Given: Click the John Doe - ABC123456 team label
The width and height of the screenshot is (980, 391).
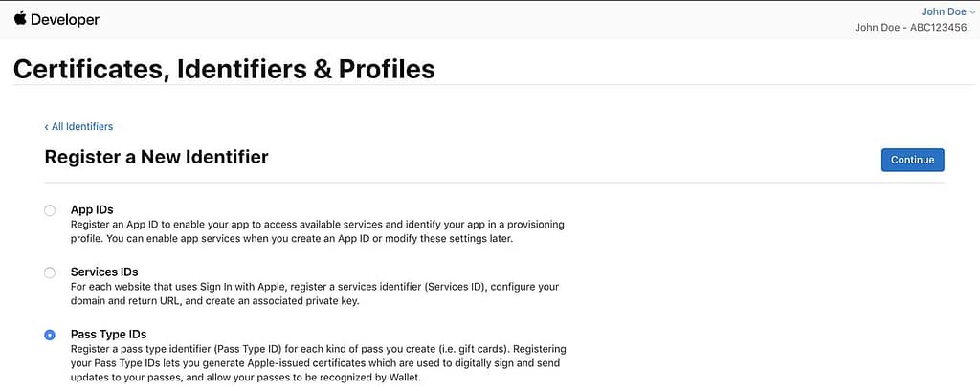Looking at the screenshot, I should coord(911,27).
